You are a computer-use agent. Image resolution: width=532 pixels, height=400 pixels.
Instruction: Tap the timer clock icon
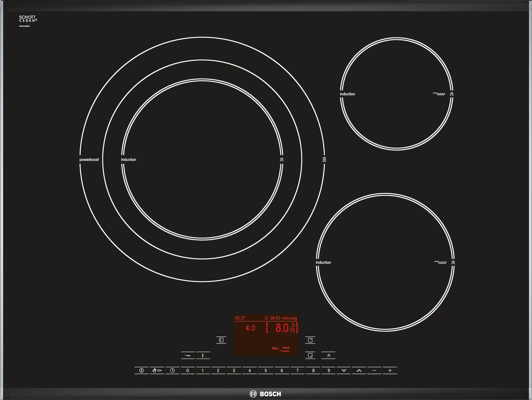pos(172,371)
